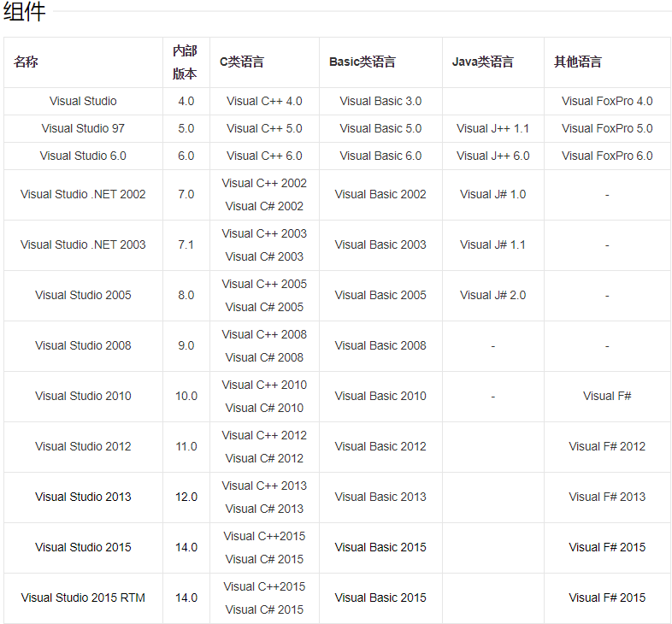672x624 pixels.
Task: Click the Visual C# 2008 text
Action: click(x=264, y=357)
